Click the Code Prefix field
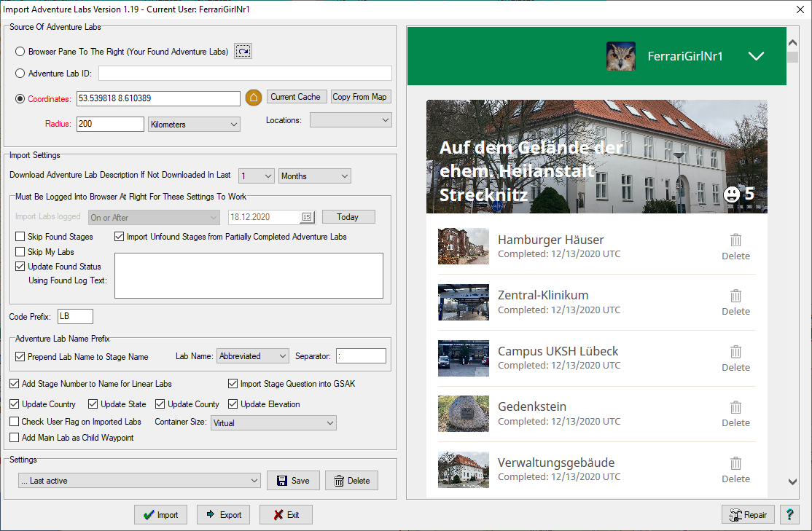This screenshot has height=531, width=812. tap(75, 316)
